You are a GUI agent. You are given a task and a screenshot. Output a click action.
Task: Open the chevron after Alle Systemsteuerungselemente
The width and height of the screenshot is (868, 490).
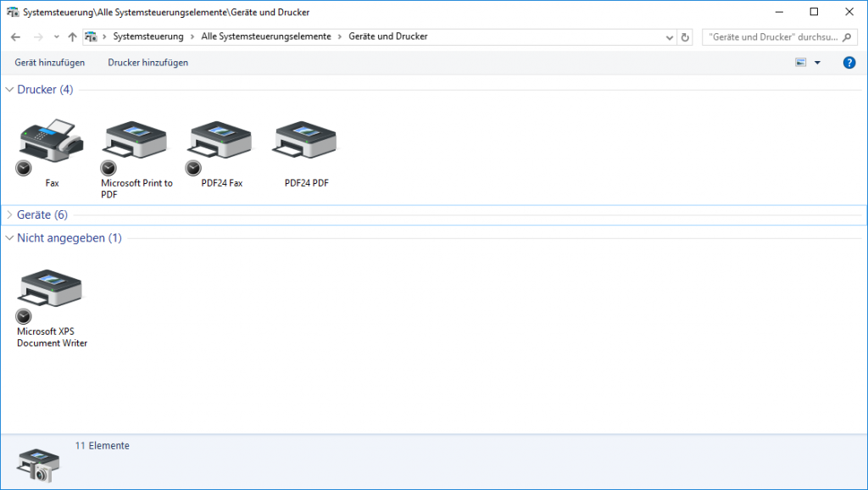click(x=340, y=37)
